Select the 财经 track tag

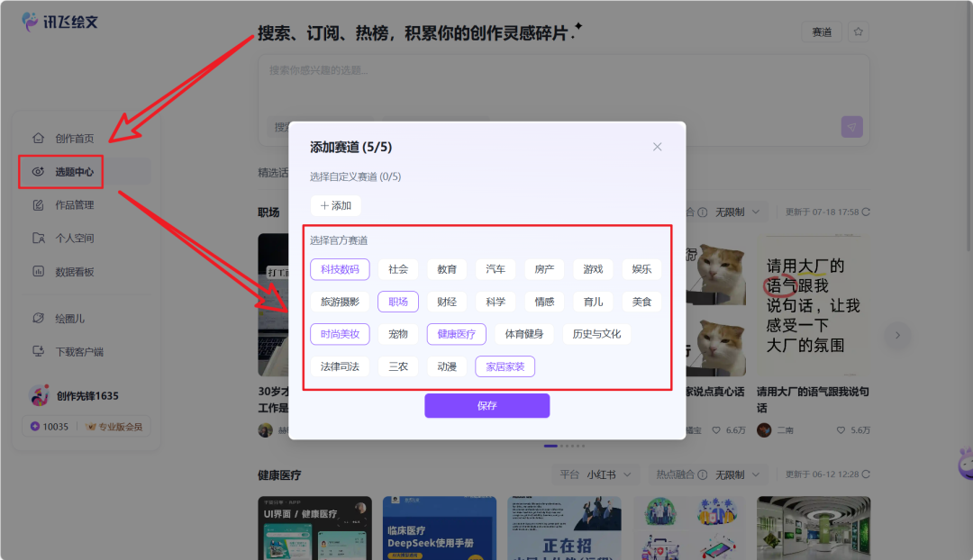coord(447,302)
